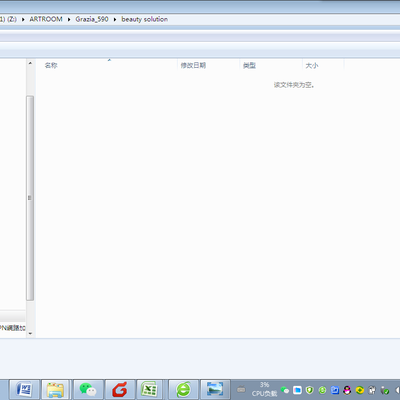Click the navigation pane scrollbar down arrow

[30, 333]
